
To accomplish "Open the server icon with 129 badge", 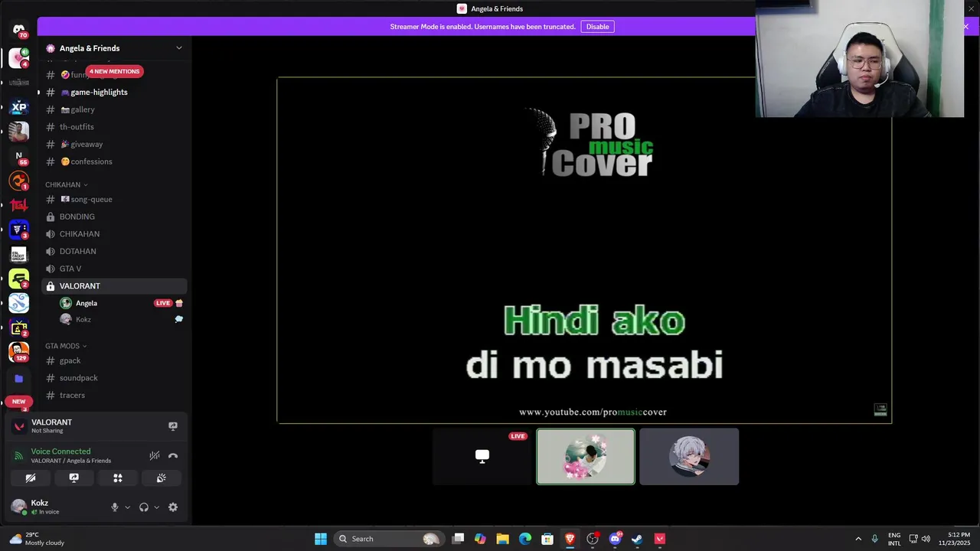I will (19, 352).
